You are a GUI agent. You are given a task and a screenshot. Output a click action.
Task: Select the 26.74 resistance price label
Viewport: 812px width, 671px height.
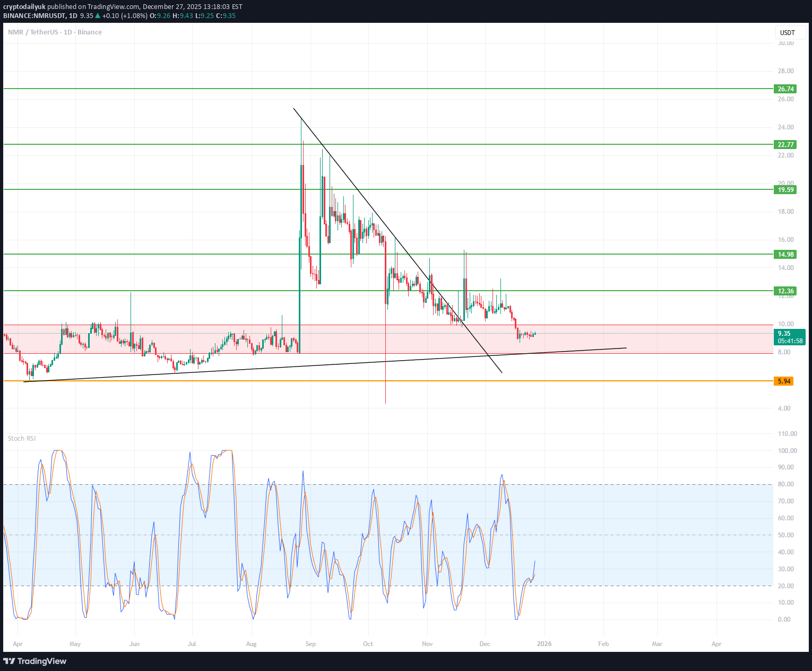coord(785,89)
